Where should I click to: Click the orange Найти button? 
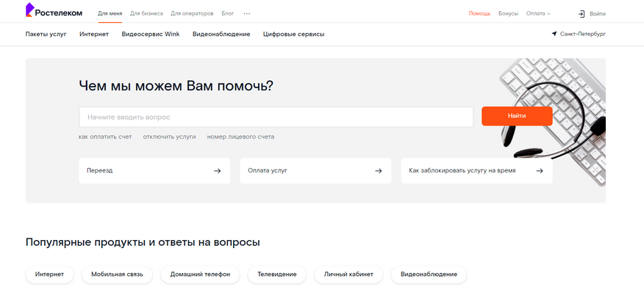[x=517, y=116]
